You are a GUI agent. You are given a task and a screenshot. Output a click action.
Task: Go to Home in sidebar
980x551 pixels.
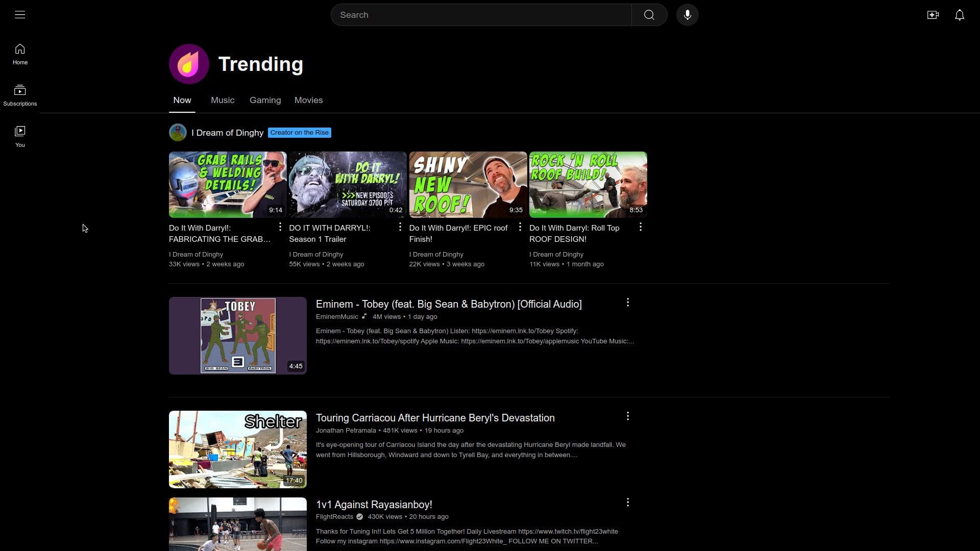[x=20, y=54]
